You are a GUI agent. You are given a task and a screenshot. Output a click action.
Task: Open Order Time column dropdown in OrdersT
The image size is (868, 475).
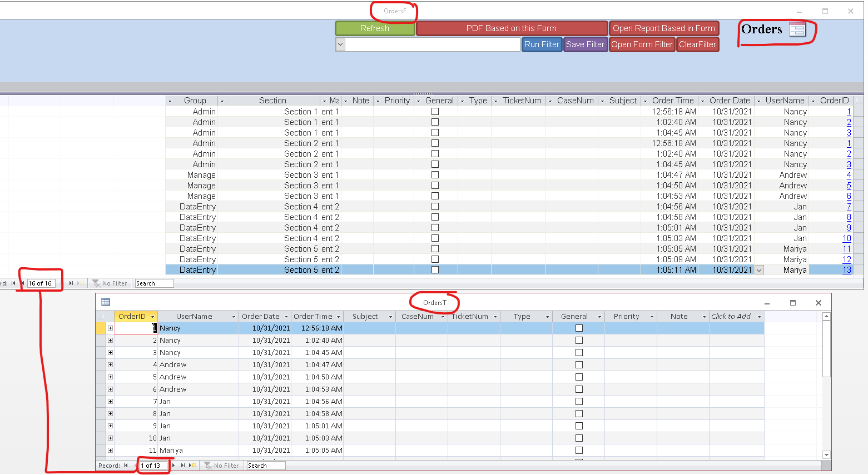(338, 317)
